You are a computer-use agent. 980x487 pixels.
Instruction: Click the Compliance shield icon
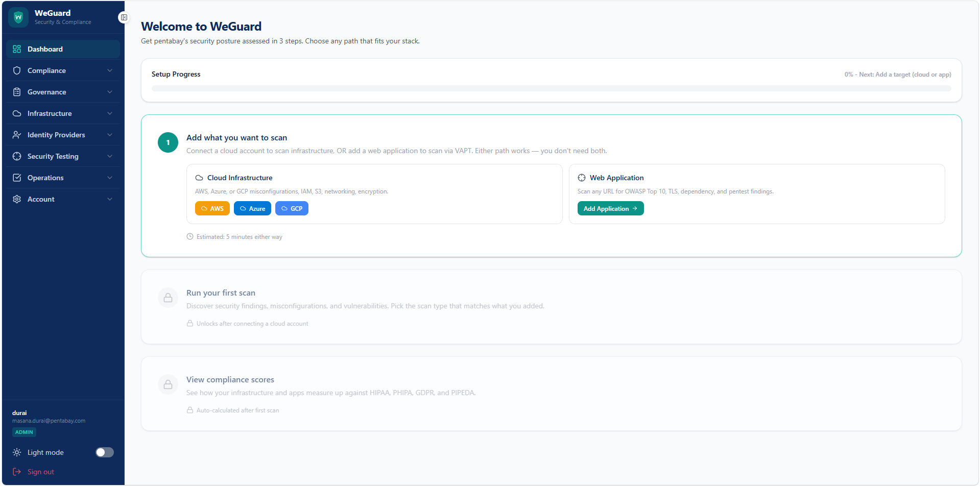click(17, 70)
